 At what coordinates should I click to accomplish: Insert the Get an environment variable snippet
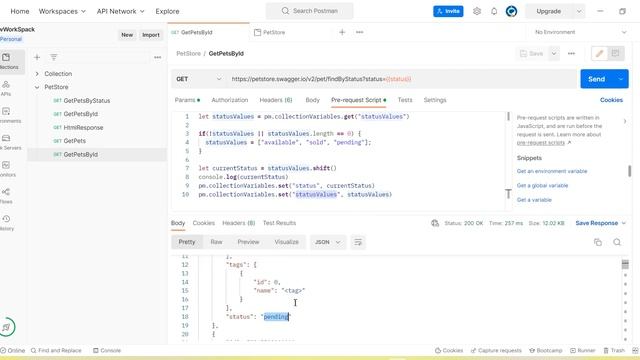click(552, 171)
